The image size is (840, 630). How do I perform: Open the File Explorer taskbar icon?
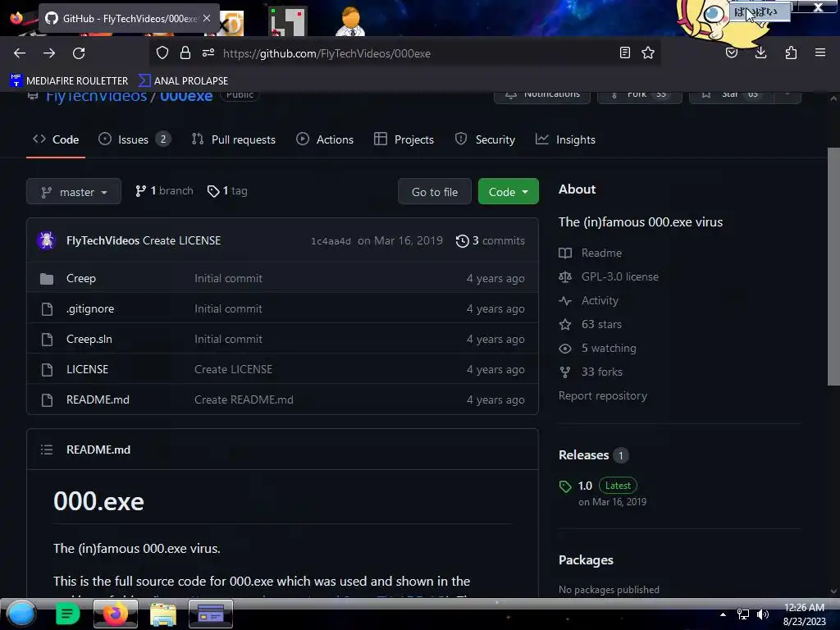pos(163,614)
